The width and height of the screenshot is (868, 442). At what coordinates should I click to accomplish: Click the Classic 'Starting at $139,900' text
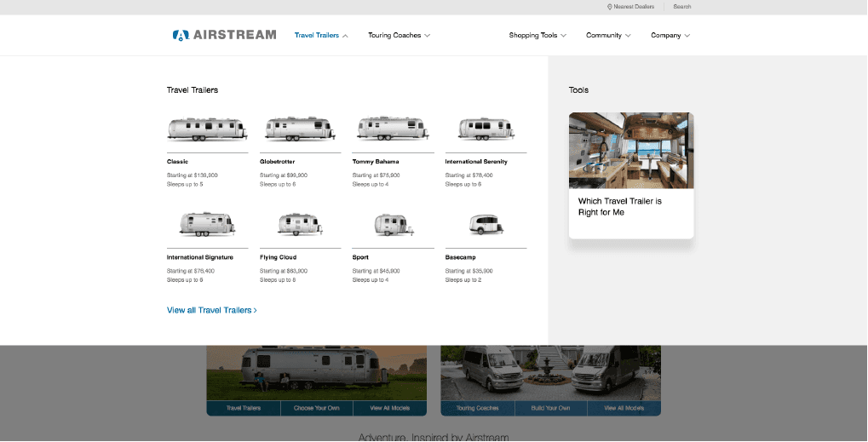(193, 175)
